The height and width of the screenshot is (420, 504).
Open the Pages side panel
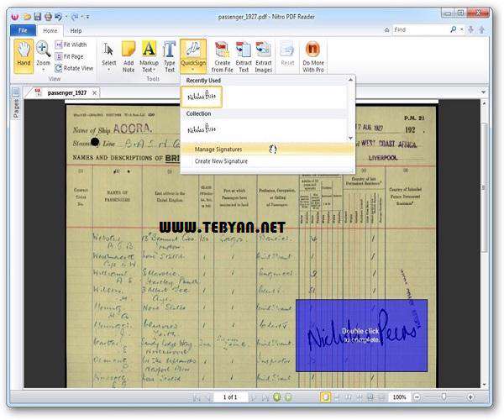click(x=15, y=104)
